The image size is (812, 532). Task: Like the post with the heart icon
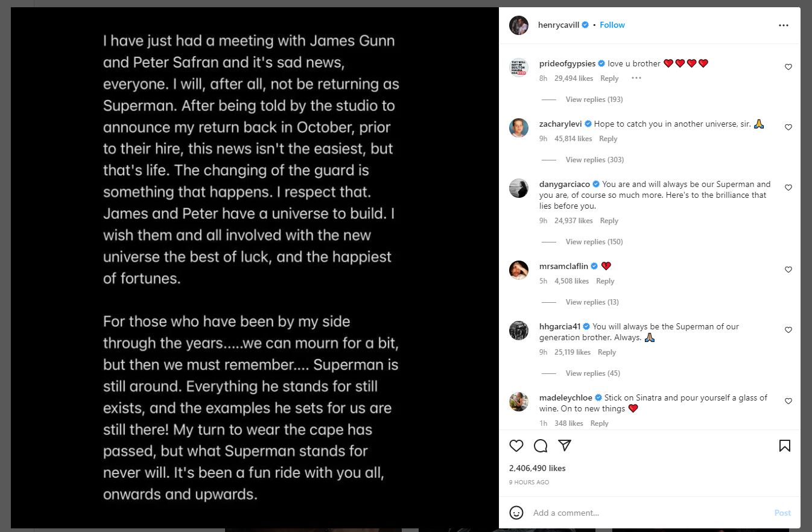pos(516,446)
